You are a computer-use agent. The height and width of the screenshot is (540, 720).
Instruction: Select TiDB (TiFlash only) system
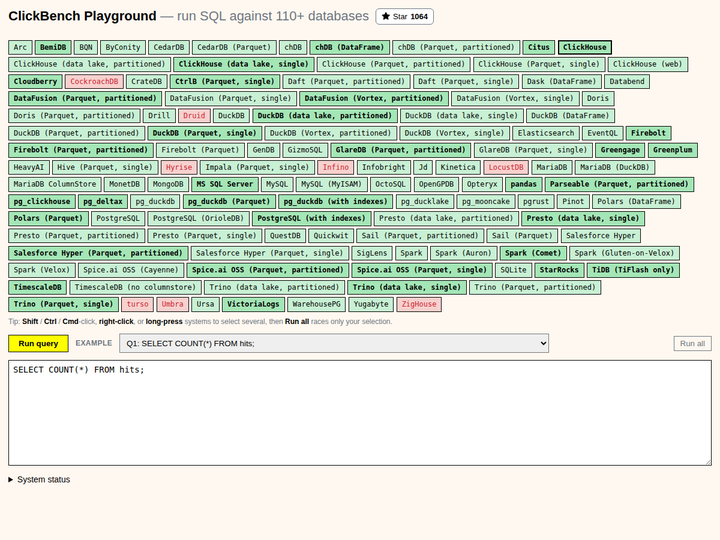pos(633,270)
